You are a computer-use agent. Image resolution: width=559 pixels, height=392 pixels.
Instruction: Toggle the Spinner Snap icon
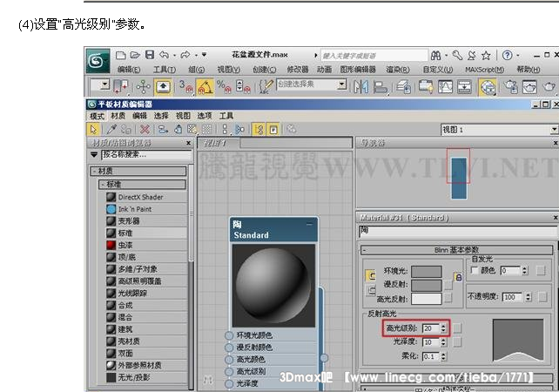(243, 86)
